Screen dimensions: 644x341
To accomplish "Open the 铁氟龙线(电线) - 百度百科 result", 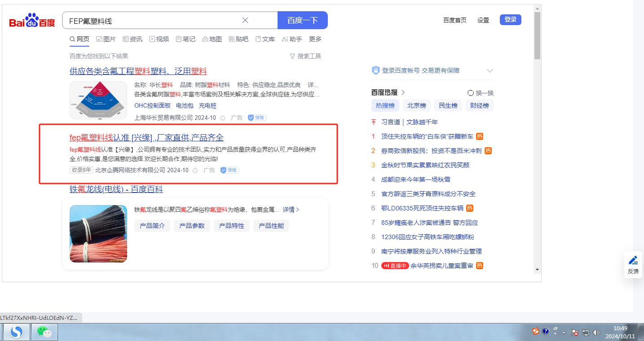I will 116,189.
